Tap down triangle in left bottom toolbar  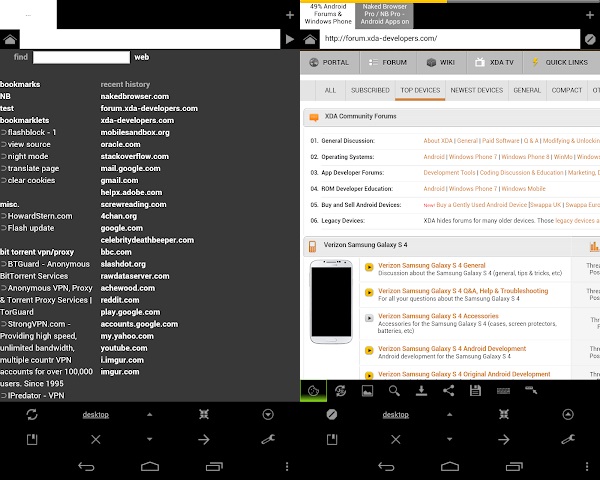[150, 439]
